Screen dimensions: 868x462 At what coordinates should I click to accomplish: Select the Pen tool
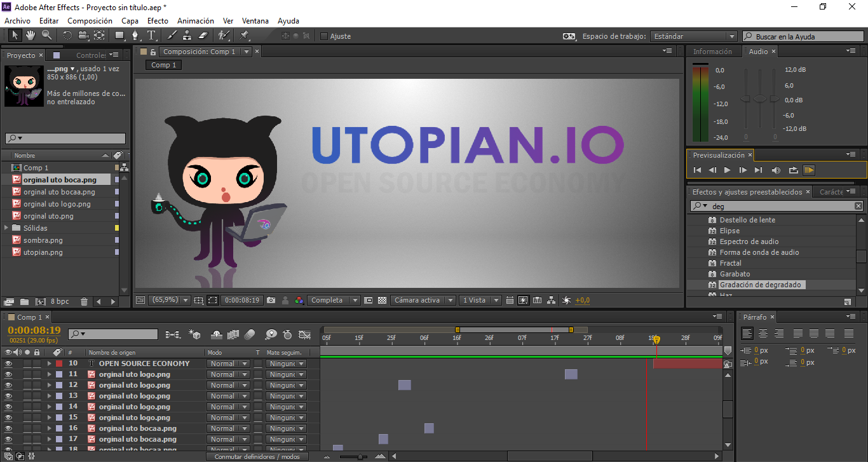[x=135, y=35]
